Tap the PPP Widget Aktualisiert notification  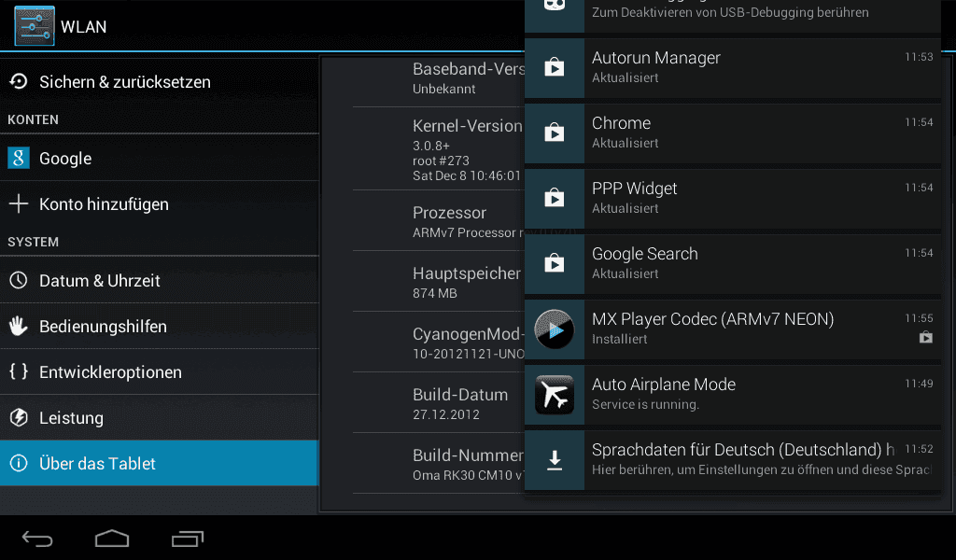click(732, 198)
